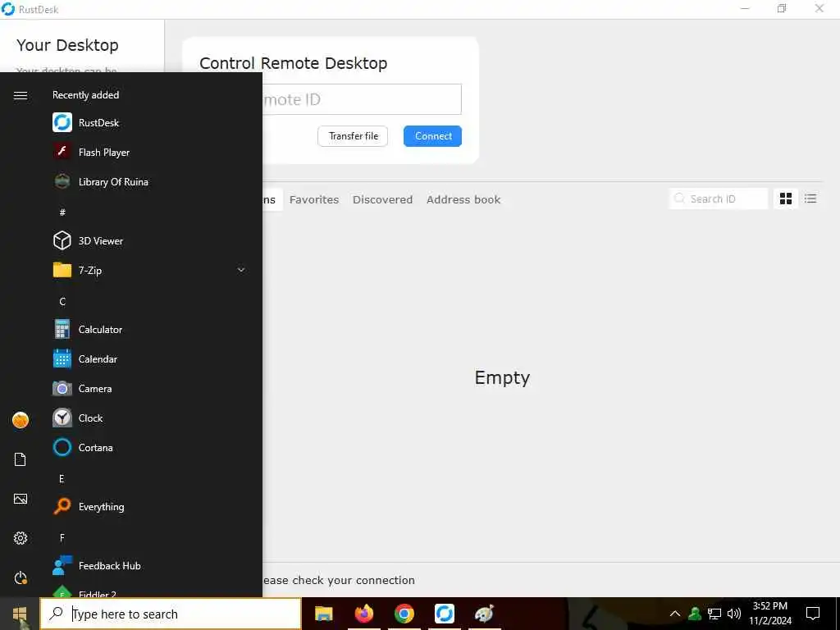Open green user tray icon

click(695, 614)
